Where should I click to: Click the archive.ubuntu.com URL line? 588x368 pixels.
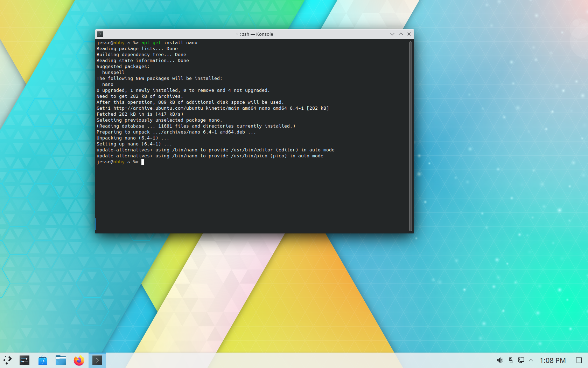(213, 108)
